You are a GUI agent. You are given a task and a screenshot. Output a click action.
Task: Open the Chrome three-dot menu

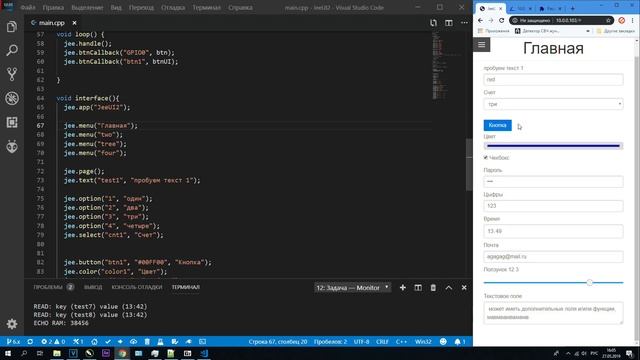coord(633,20)
